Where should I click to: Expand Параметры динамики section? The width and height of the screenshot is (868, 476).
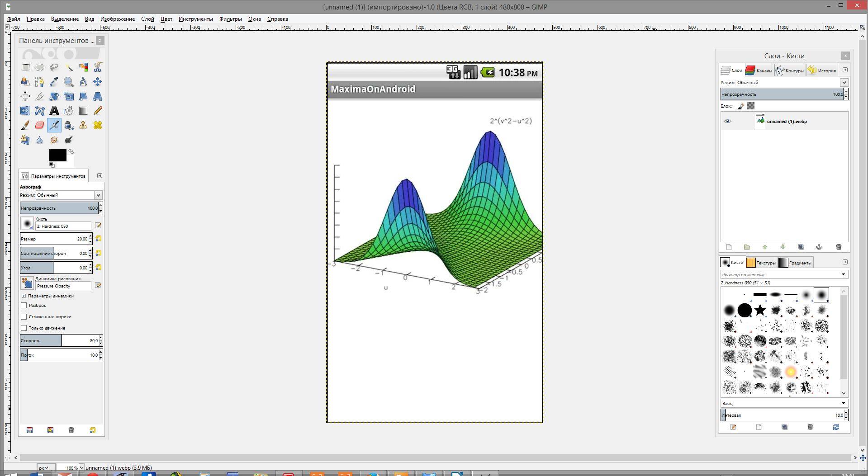(24, 296)
